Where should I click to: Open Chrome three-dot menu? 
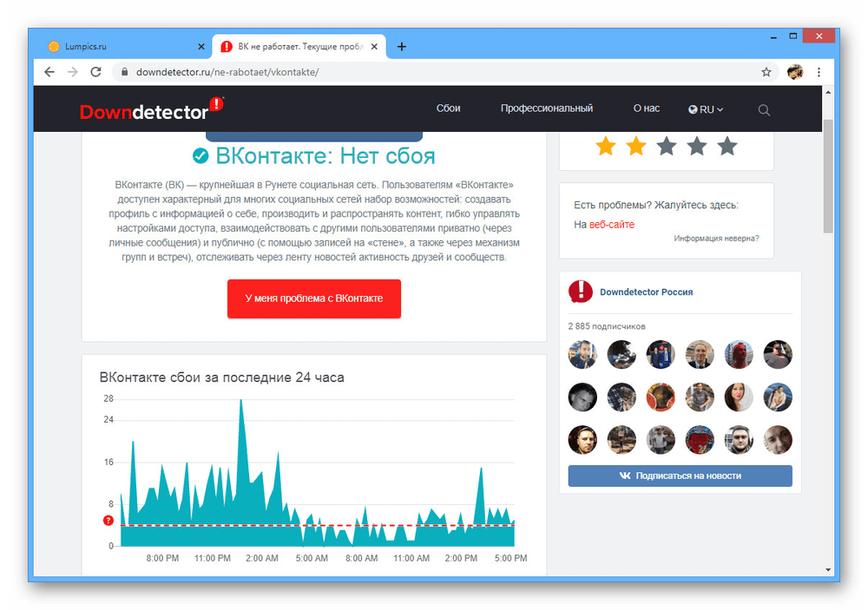(x=819, y=72)
